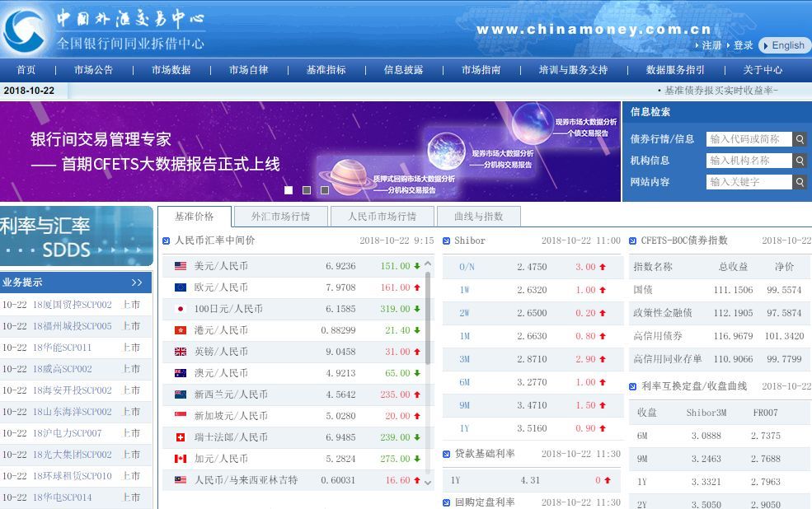The width and height of the screenshot is (812, 509).
Task: Select the first banner carousel indicator
Action: [289, 189]
